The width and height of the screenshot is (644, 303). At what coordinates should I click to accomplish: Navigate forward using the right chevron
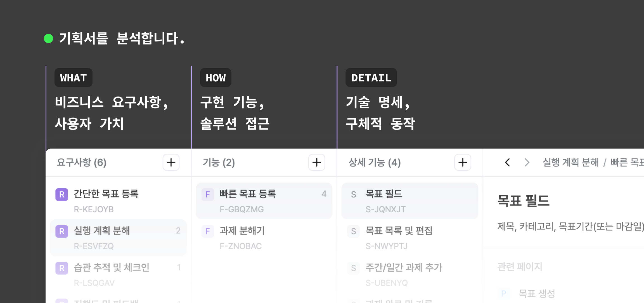527,163
